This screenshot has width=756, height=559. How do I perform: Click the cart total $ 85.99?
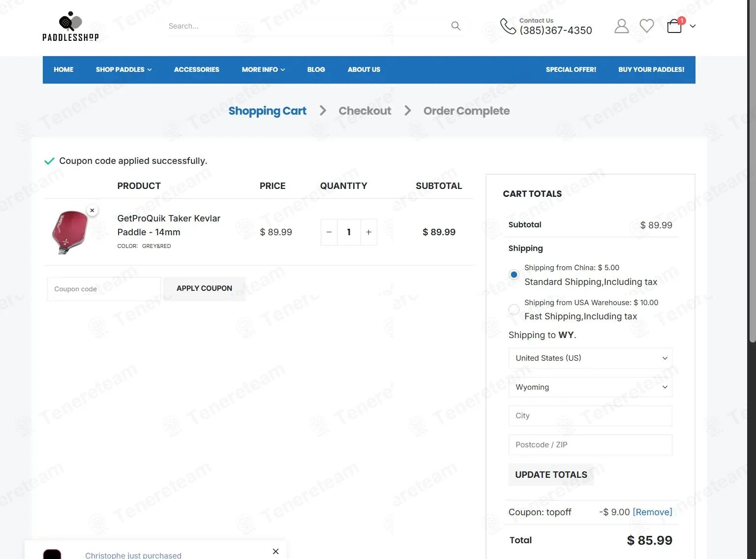pos(649,540)
